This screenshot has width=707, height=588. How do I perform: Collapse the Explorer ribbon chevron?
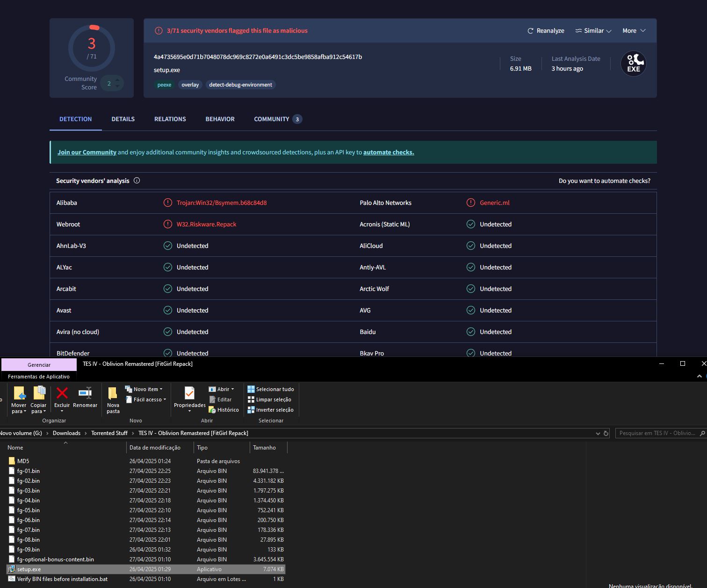[700, 376]
